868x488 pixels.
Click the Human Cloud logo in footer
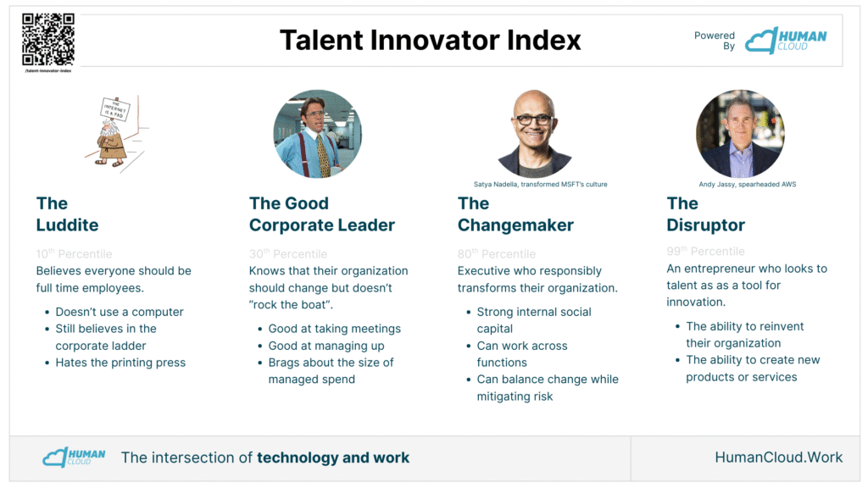point(75,457)
